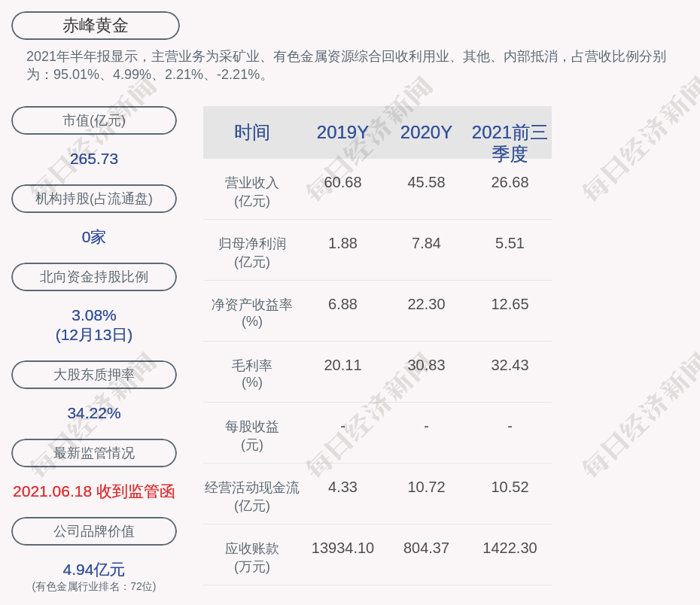700x605 pixels.
Task: Click the 赤峰黄金 company name pill
Action: [x=96, y=26]
